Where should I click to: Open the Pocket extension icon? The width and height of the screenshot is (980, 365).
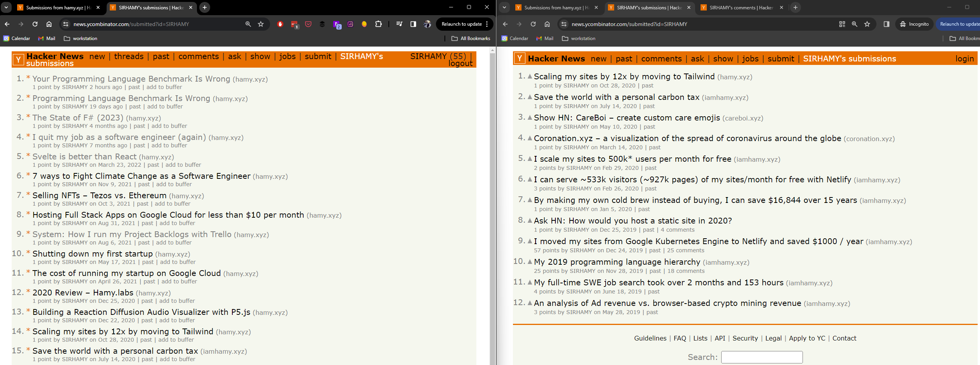[308, 24]
